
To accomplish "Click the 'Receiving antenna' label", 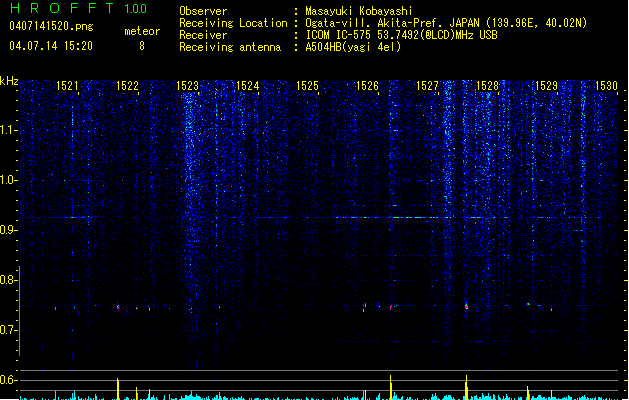I will (230, 47).
